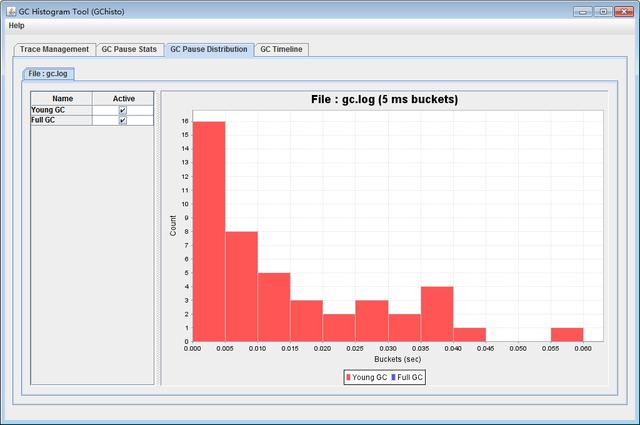Viewport: 640px width, 425px height.
Task: Click the Full GC legend label
Action: (x=410, y=377)
